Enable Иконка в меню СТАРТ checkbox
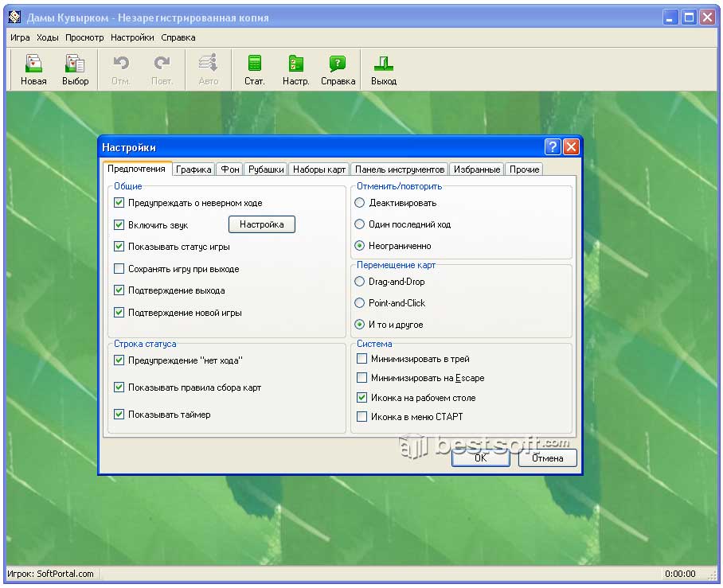 [x=362, y=417]
